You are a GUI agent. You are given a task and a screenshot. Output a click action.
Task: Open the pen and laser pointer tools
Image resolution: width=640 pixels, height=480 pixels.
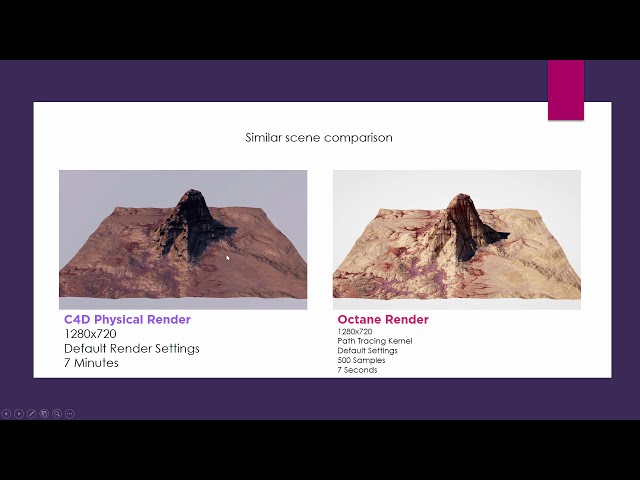point(31,413)
